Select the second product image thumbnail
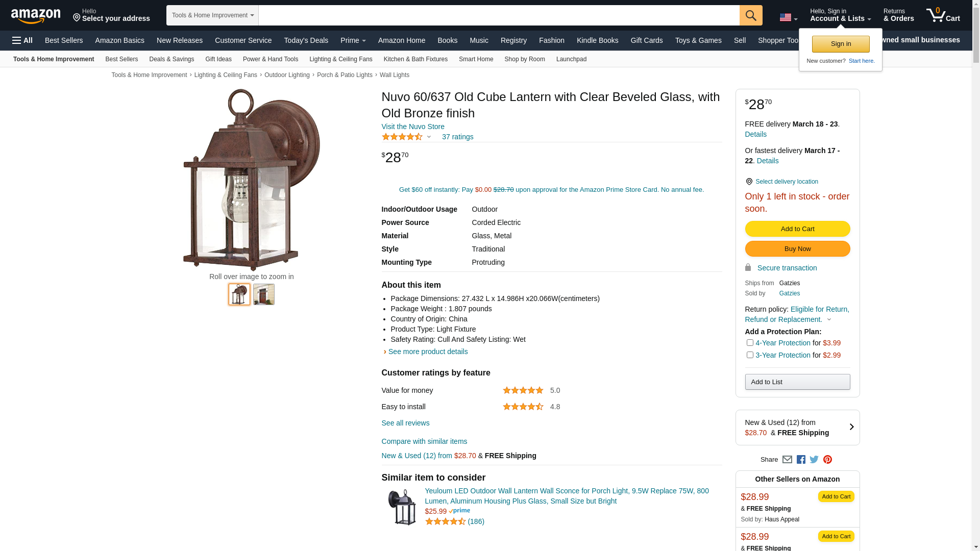Image resolution: width=980 pixels, height=551 pixels. [264, 294]
